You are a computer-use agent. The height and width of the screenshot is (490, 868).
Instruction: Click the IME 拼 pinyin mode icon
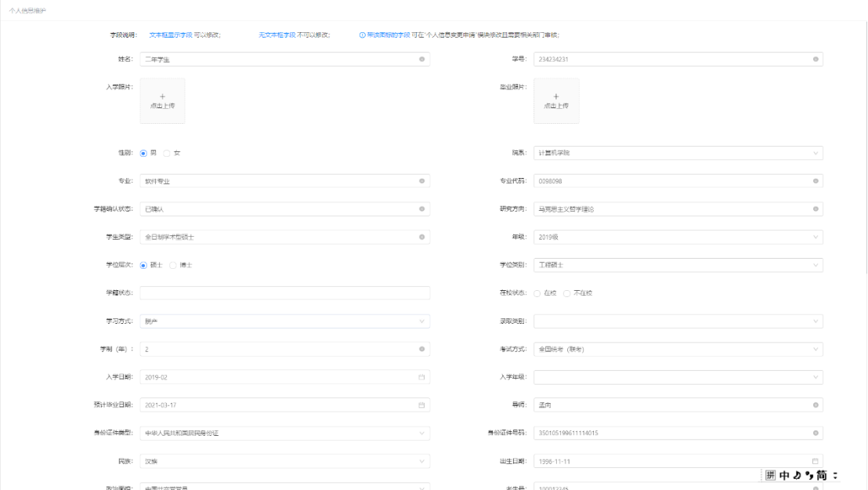[x=771, y=475]
